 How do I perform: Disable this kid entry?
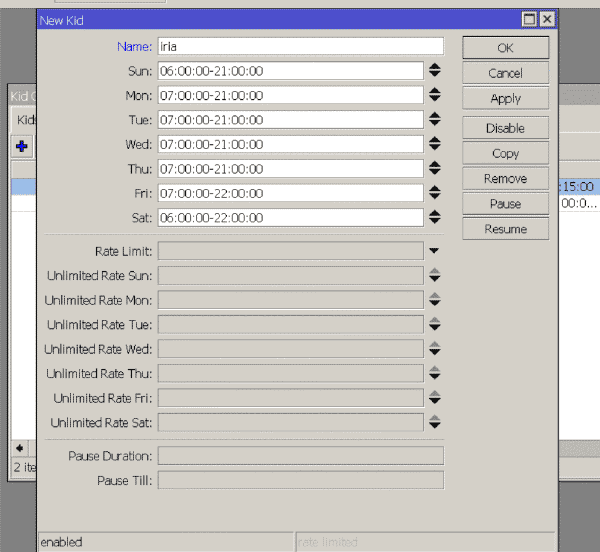click(505, 128)
